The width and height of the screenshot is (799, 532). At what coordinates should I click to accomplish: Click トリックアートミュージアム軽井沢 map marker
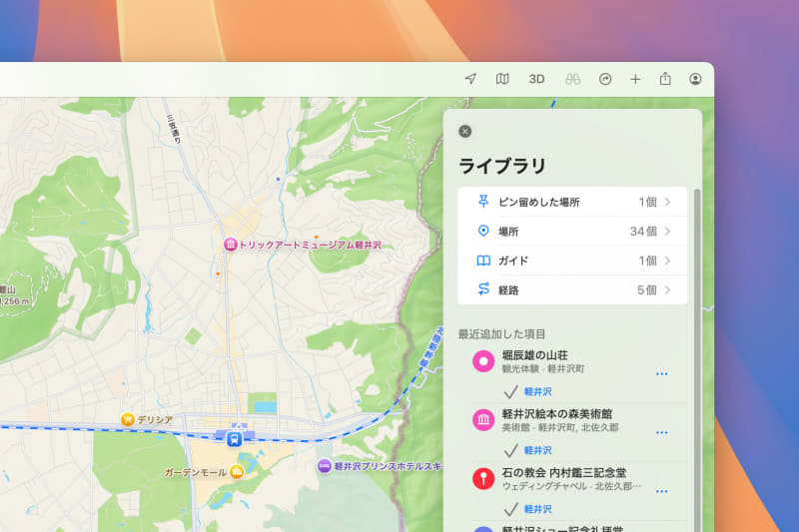pyautogui.click(x=231, y=245)
